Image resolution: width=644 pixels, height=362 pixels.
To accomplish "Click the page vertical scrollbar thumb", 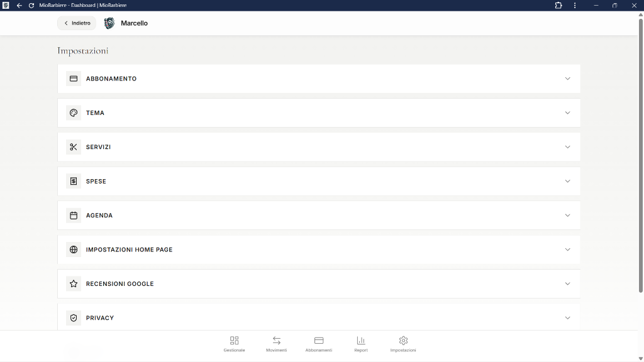I will [640, 155].
